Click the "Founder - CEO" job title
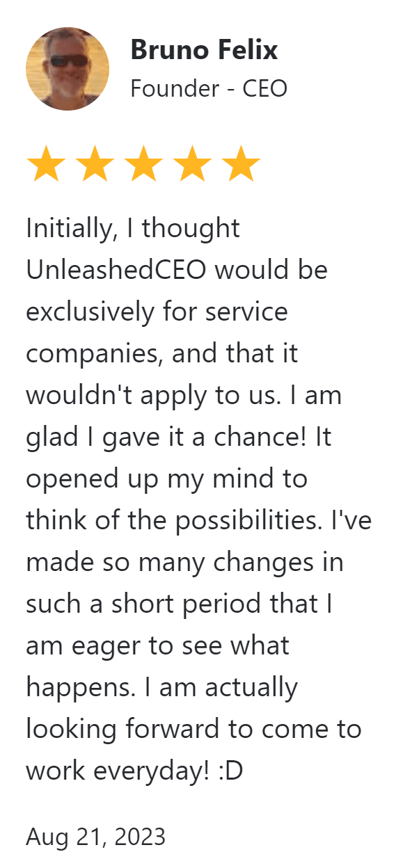 coord(209,88)
